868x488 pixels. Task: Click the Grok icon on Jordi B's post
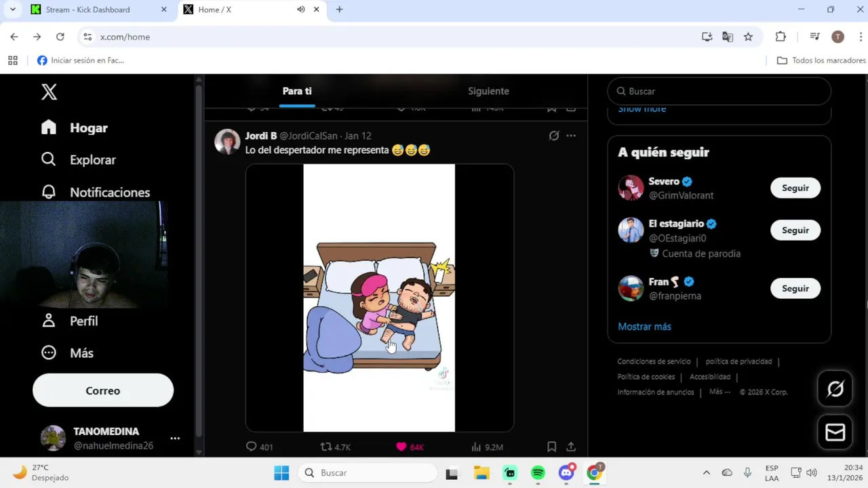tap(554, 136)
